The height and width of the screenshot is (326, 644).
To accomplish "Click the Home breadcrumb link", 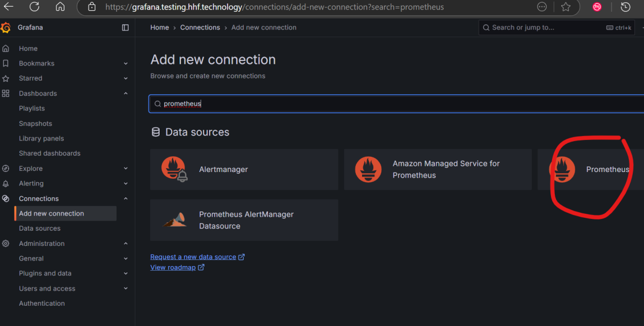I will point(160,28).
